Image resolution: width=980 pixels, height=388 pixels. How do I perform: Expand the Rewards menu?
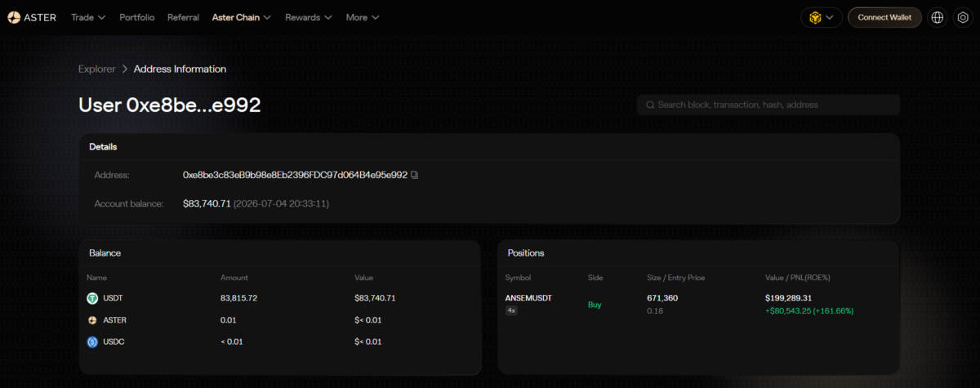[309, 17]
